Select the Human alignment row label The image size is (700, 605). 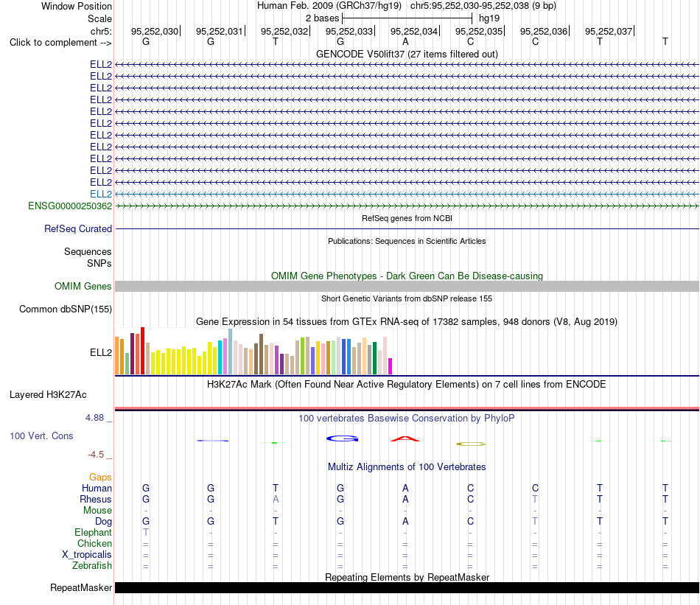tap(97, 489)
